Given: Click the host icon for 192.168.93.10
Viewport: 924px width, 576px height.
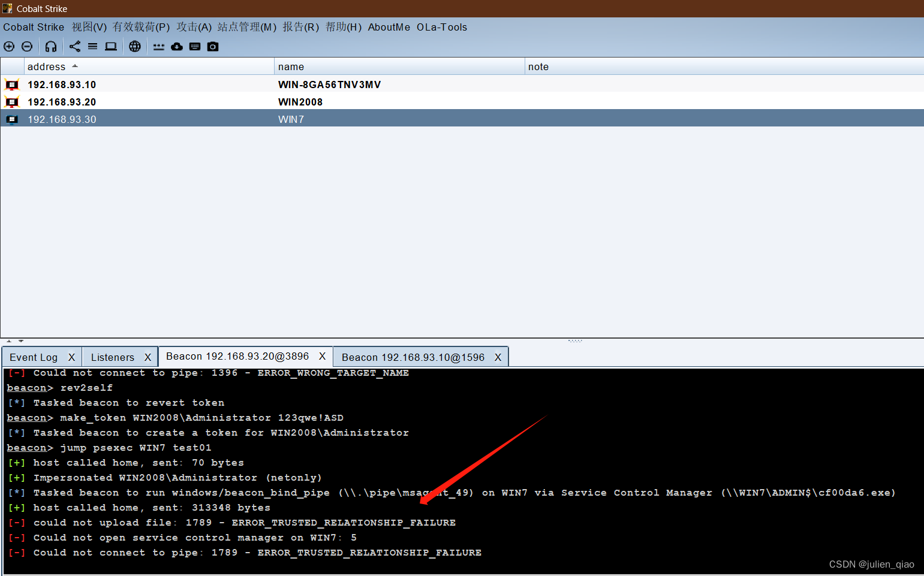Looking at the screenshot, I should (x=12, y=85).
